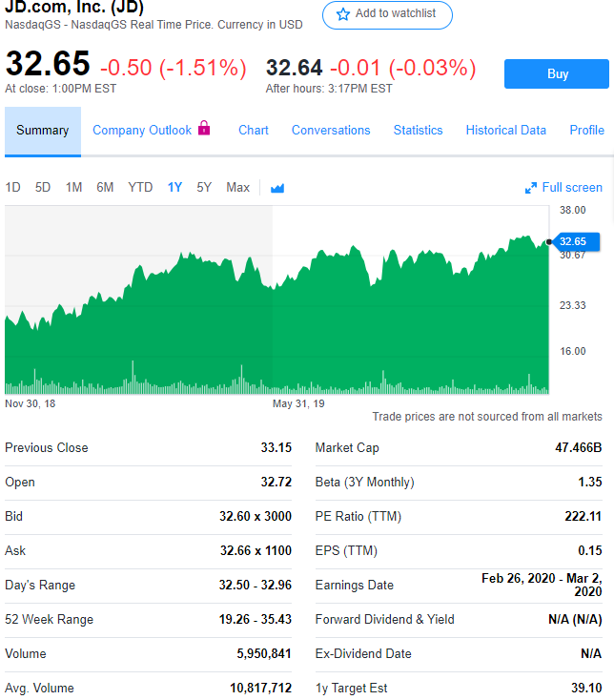Click the Full screen expand arrows icon
The image size is (614, 700).
pos(531,188)
